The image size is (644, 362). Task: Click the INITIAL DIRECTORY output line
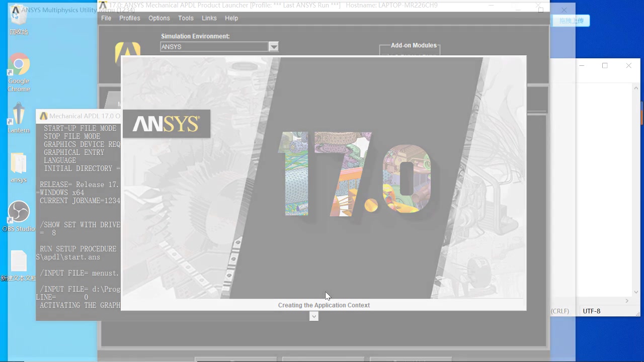click(x=82, y=168)
